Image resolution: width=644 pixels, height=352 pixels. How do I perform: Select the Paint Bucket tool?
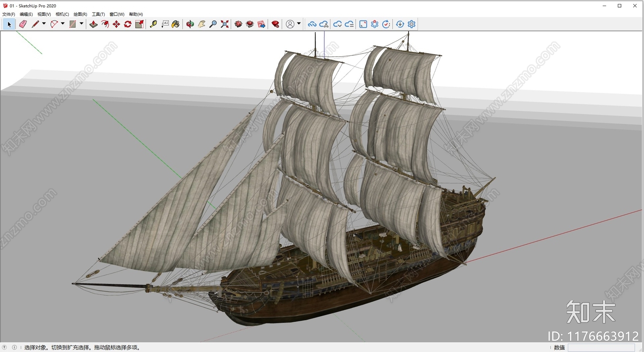[x=175, y=25]
